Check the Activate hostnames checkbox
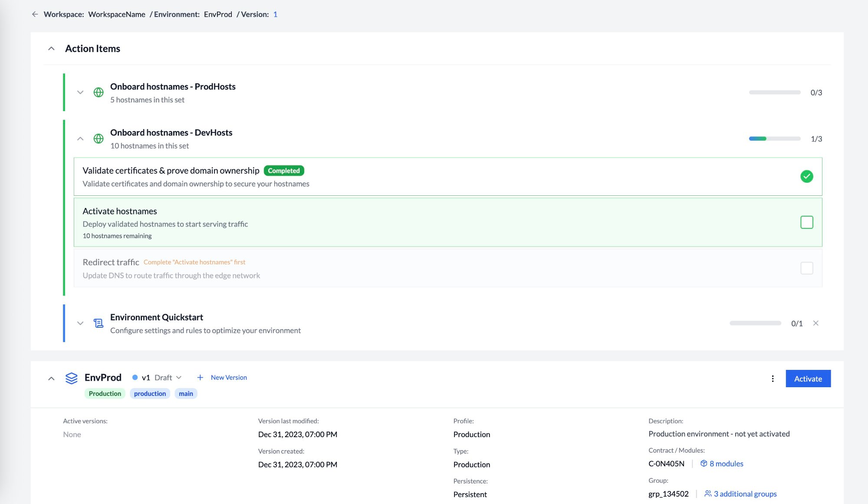The image size is (868, 504). (807, 222)
